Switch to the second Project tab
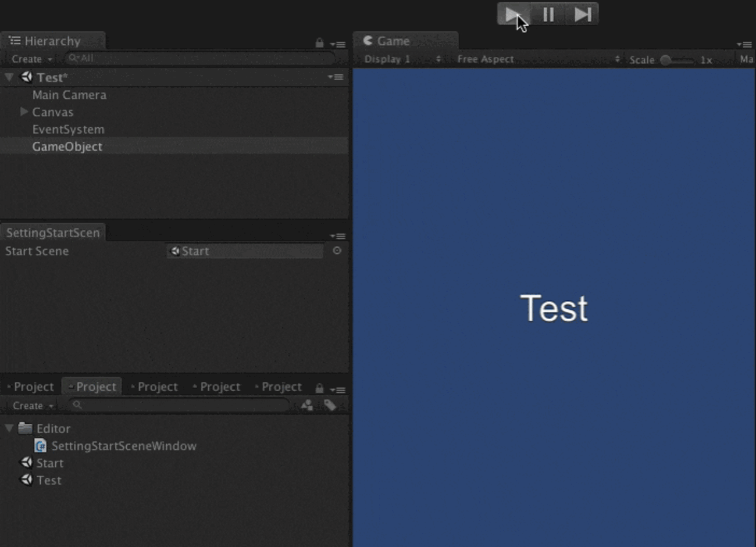 click(92, 387)
